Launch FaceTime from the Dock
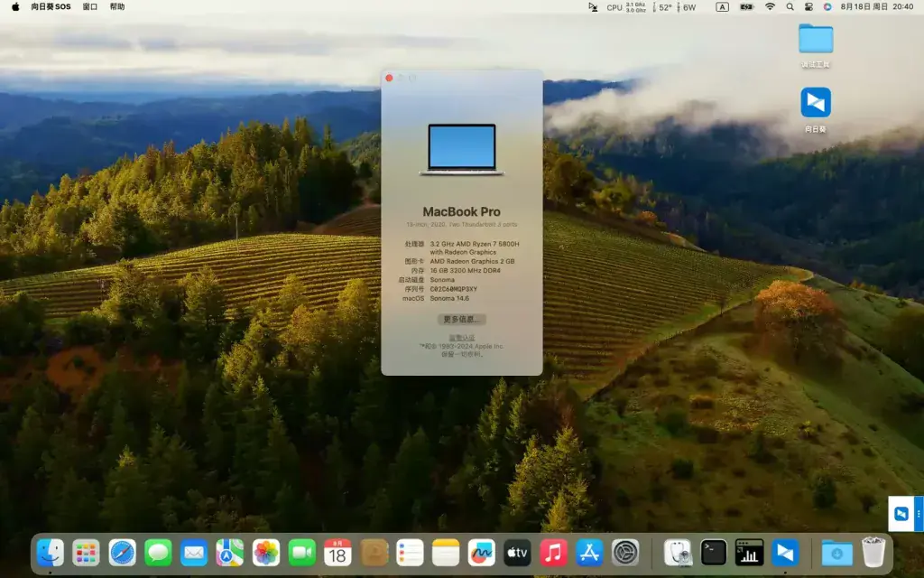The height and width of the screenshot is (578, 924). tap(301, 553)
